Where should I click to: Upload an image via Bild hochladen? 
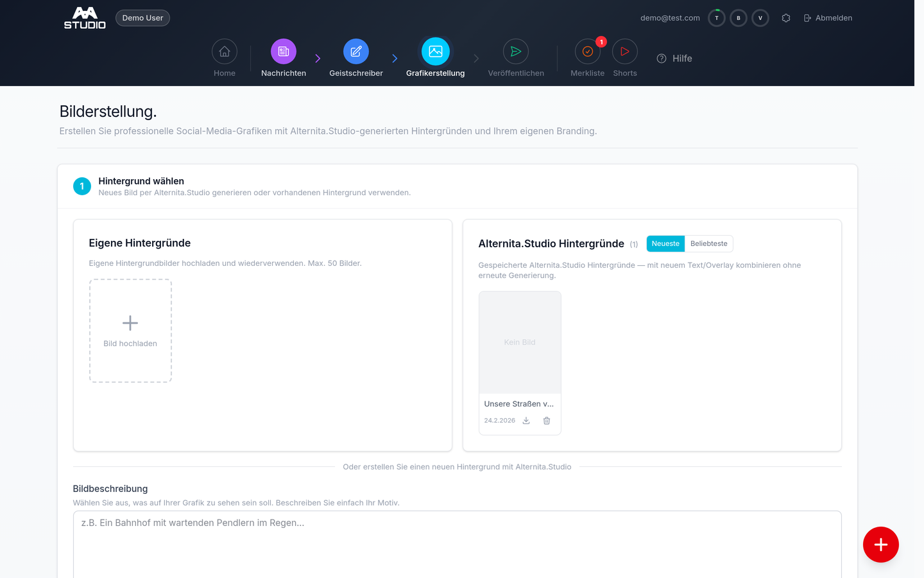130,331
